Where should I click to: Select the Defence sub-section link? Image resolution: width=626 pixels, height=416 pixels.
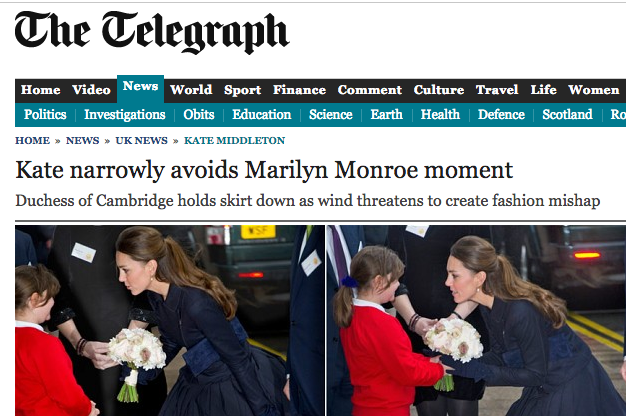coord(501,115)
